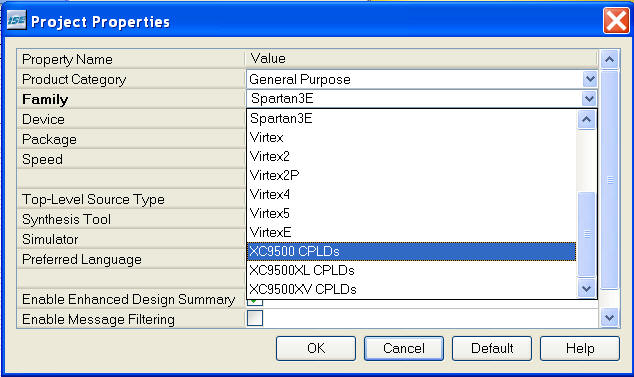Open the Product Category dropdown
The image size is (634, 377).
[x=590, y=79]
